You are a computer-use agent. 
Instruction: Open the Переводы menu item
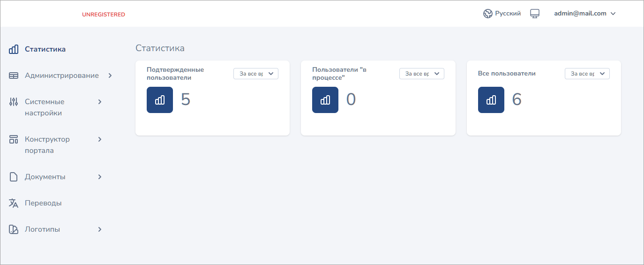pyautogui.click(x=43, y=203)
